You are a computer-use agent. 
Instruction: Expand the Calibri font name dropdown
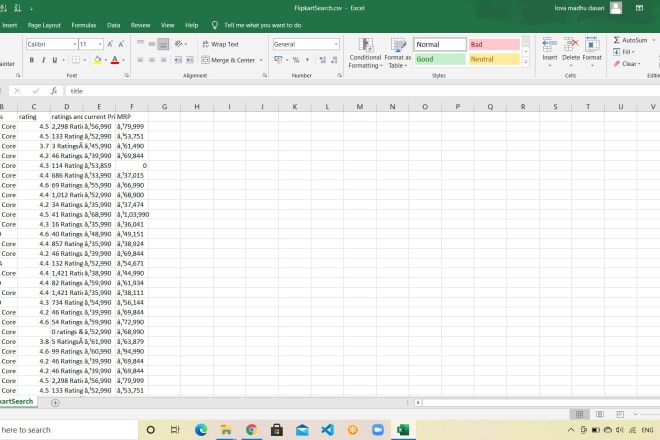(74, 45)
